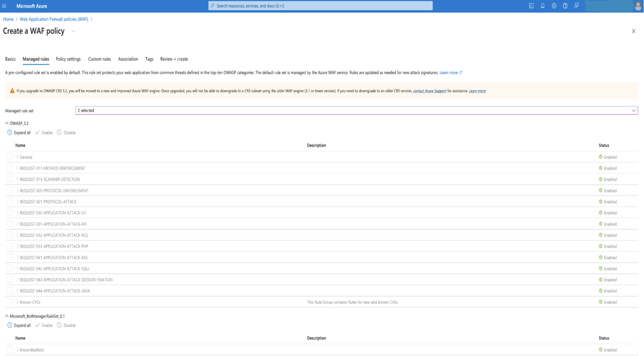Open the notifications bell
This screenshot has height=356, width=644.
[x=543, y=6]
